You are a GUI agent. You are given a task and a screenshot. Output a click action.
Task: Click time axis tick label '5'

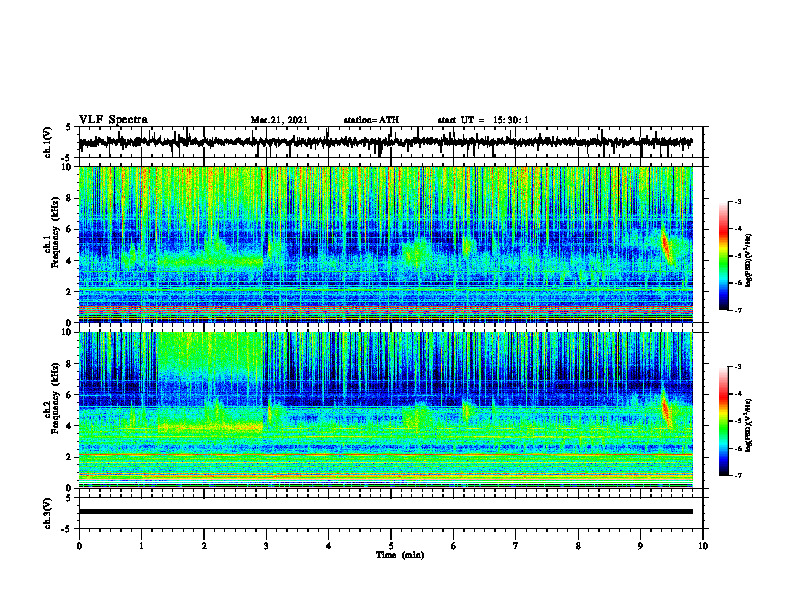pos(391,546)
